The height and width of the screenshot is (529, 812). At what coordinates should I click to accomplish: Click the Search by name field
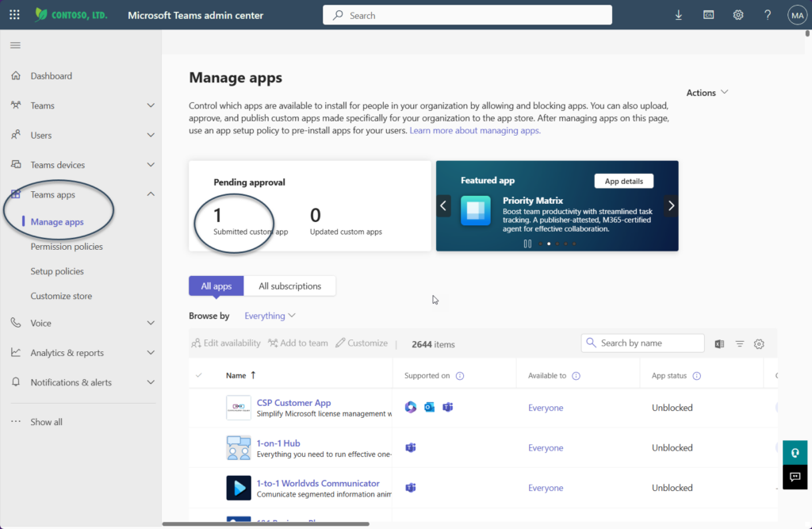coord(642,343)
